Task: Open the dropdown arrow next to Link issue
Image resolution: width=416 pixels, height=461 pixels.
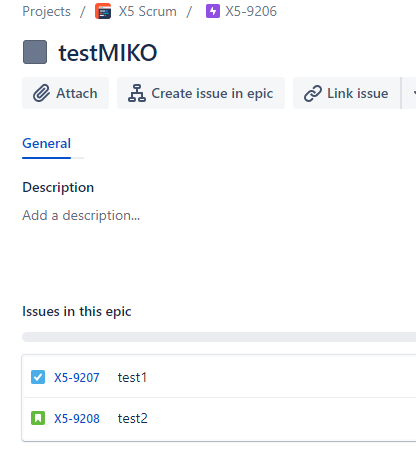Action: [409, 93]
